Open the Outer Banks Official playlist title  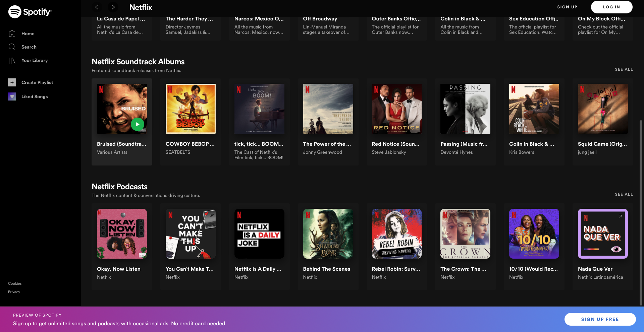pyautogui.click(x=396, y=19)
